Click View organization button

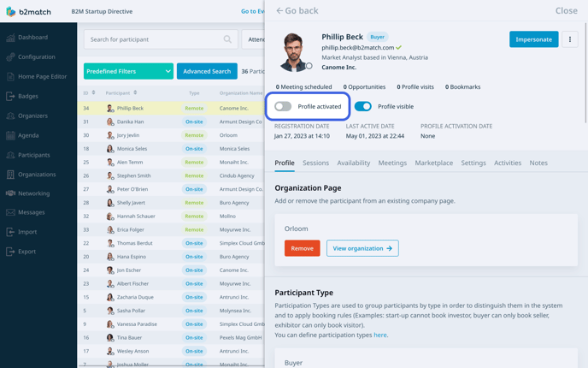362,248
